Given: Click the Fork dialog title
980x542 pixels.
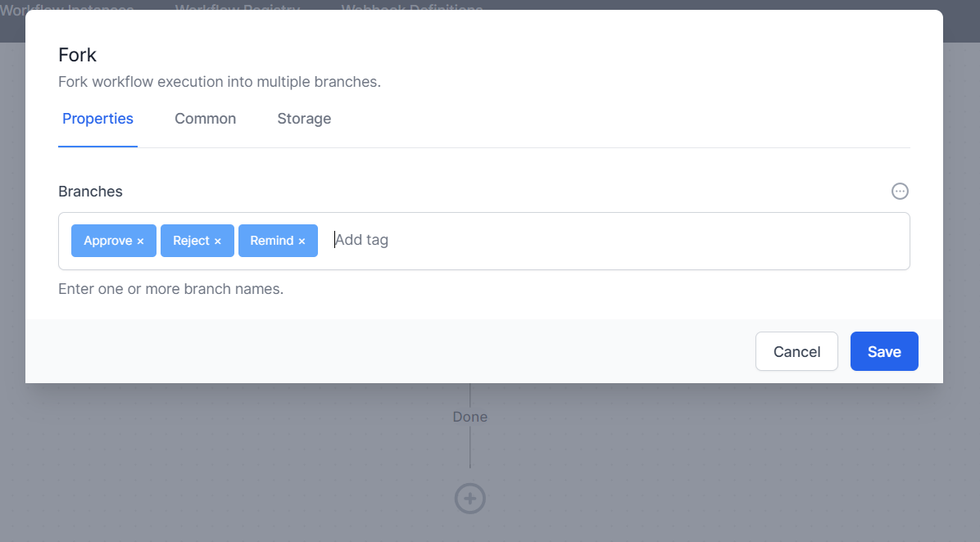Looking at the screenshot, I should pos(77,54).
